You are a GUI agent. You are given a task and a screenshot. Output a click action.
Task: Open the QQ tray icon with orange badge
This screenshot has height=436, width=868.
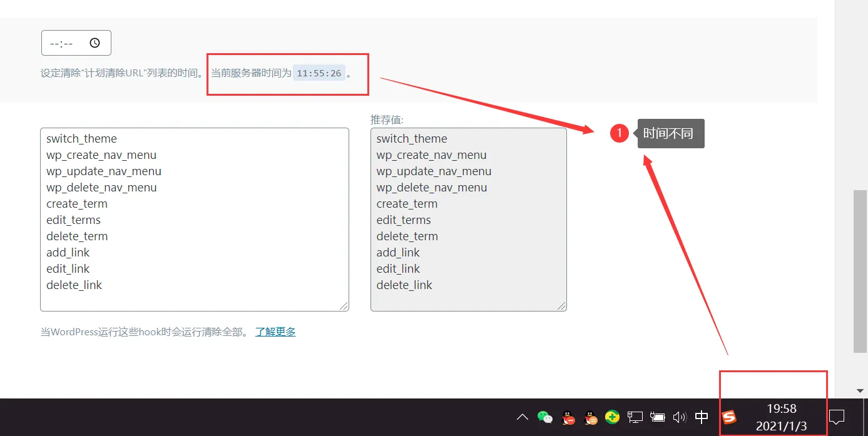tap(590, 417)
